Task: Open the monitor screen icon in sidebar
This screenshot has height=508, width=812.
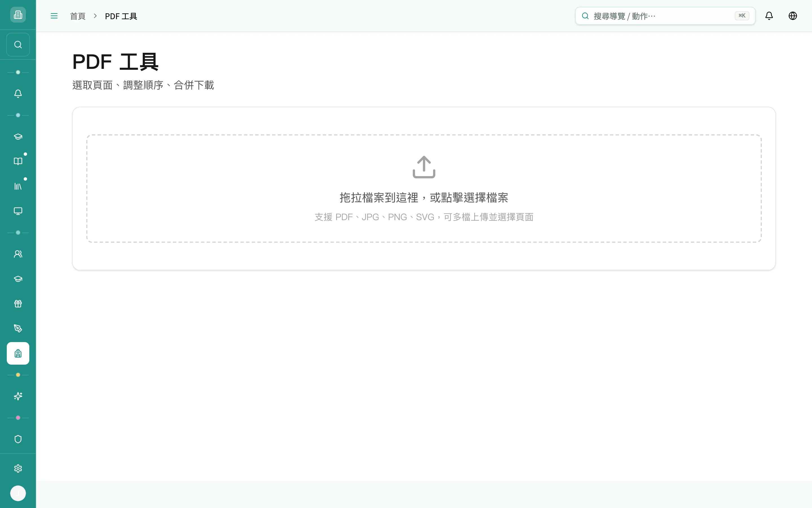Action: tap(18, 211)
